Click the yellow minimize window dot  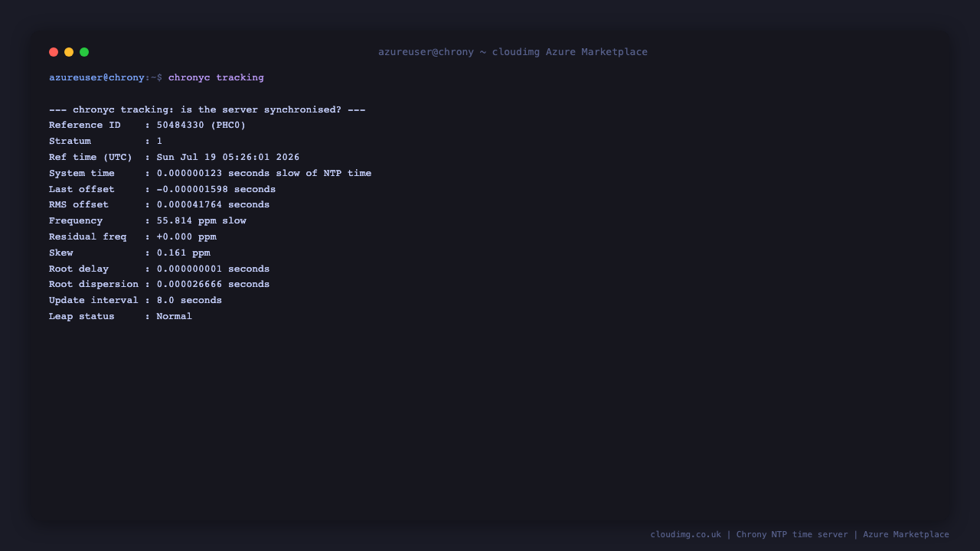[x=69, y=52]
